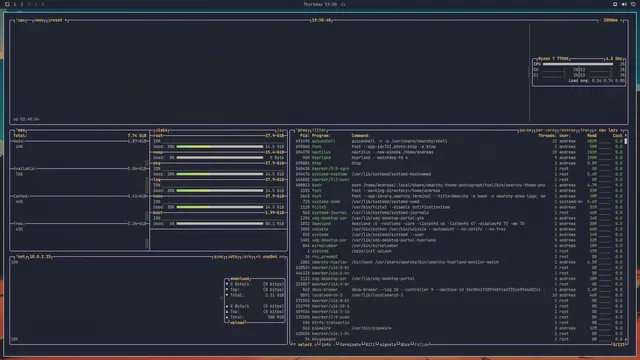Click info option in proc footer
This screenshot has width=640, height=360.
tap(326, 345)
